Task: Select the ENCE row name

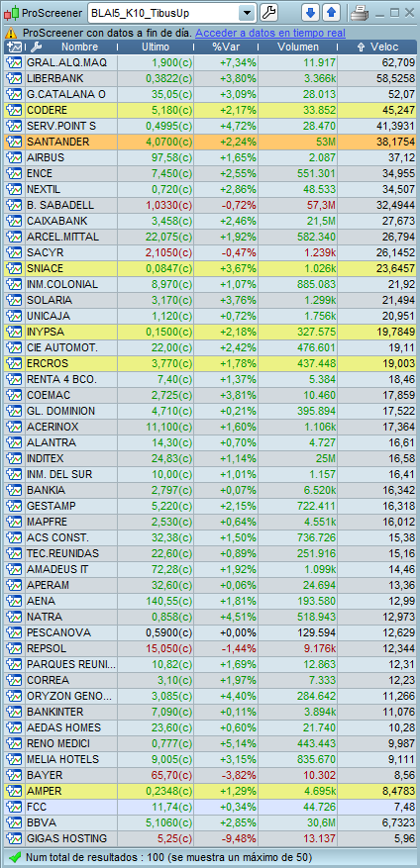Action: coord(39,174)
